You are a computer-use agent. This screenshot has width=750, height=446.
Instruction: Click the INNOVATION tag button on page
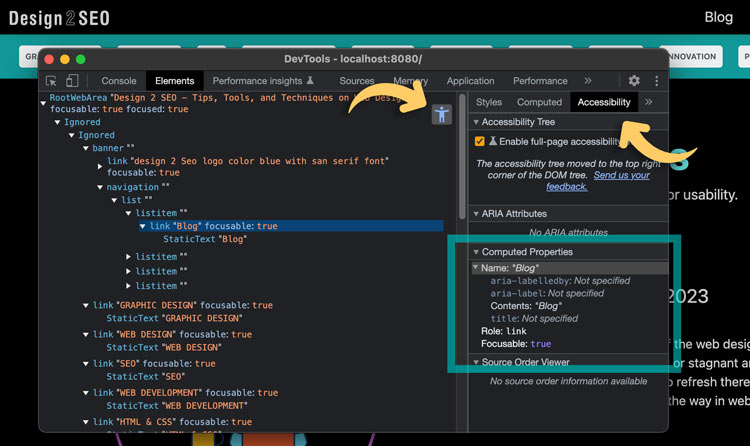point(695,56)
